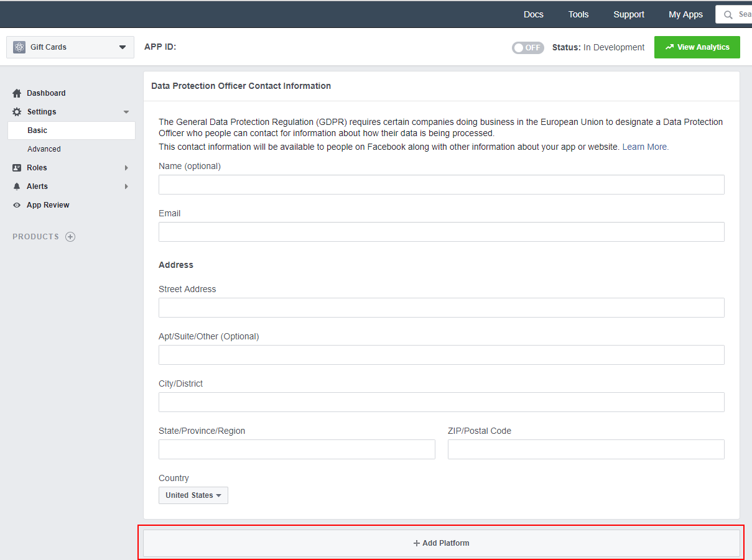752x560 pixels.
Task: Click the Settings gear icon
Action: [x=17, y=112]
